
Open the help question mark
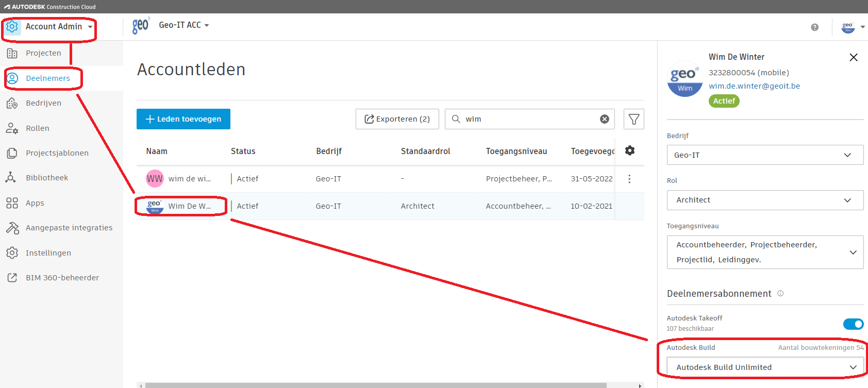coord(814,27)
